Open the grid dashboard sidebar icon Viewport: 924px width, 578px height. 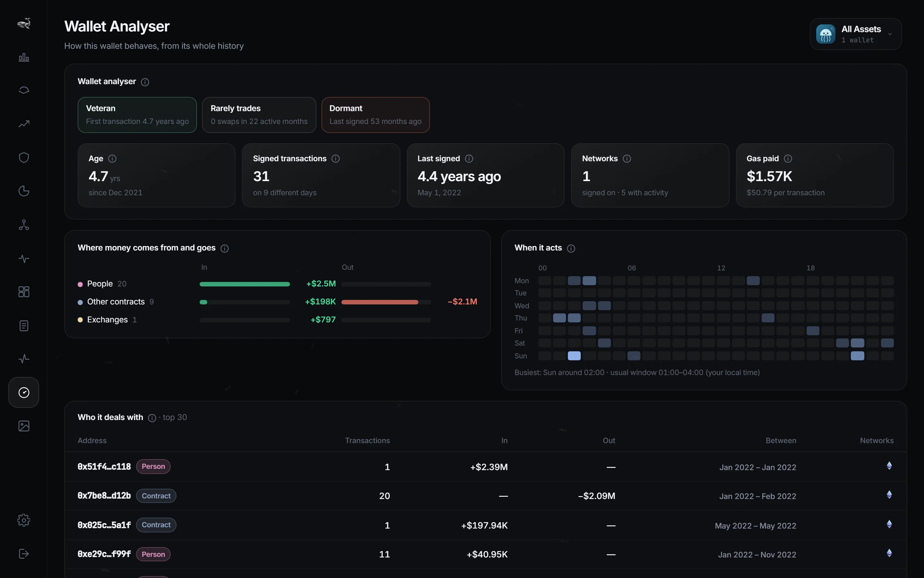coord(24,292)
